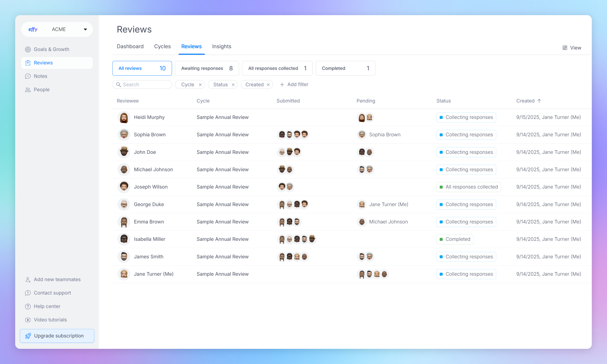Toggle sort arrow on Created column
The image size is (607, 364).
(539, 101)
